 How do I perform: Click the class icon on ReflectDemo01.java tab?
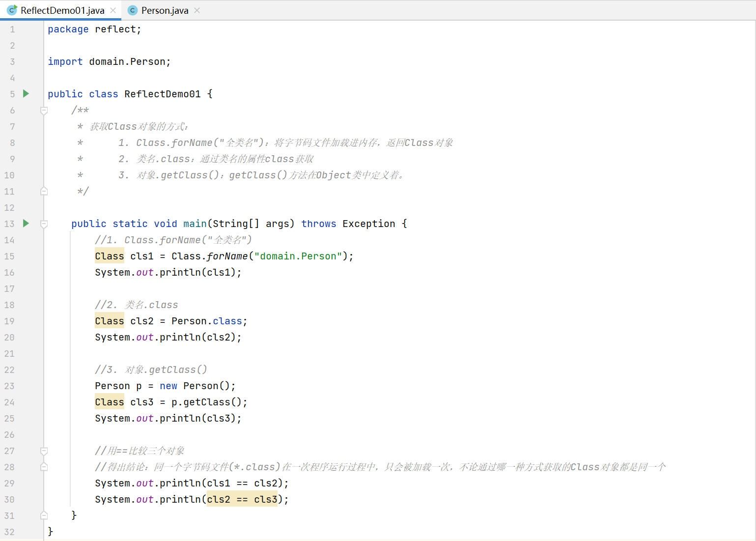[x=12, y=10]
